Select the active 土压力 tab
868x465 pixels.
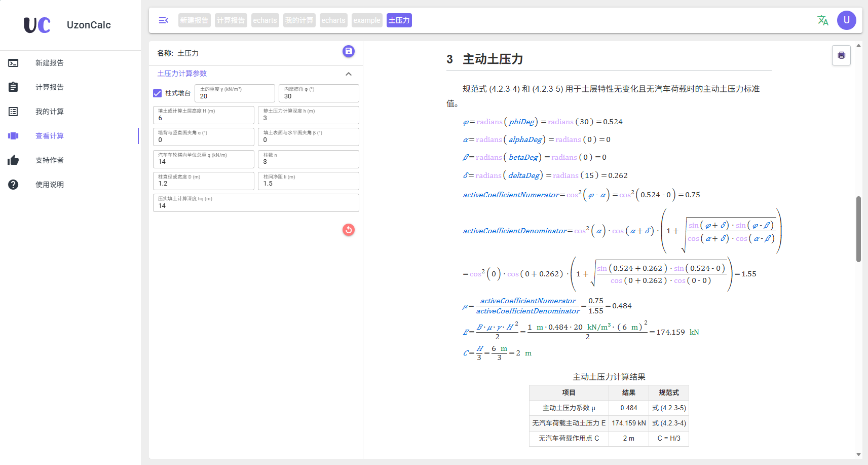pyautogui.click(x=399, y=20)
